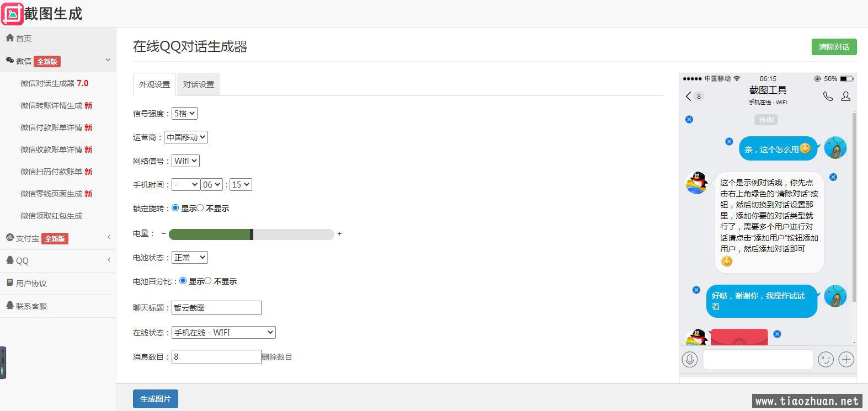Click the plus circle icon in chat bar

coord(846,360)
